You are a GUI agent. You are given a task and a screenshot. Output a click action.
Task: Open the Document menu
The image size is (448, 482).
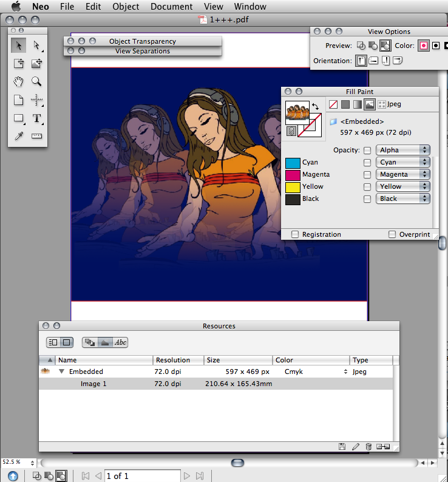(172, 7)
